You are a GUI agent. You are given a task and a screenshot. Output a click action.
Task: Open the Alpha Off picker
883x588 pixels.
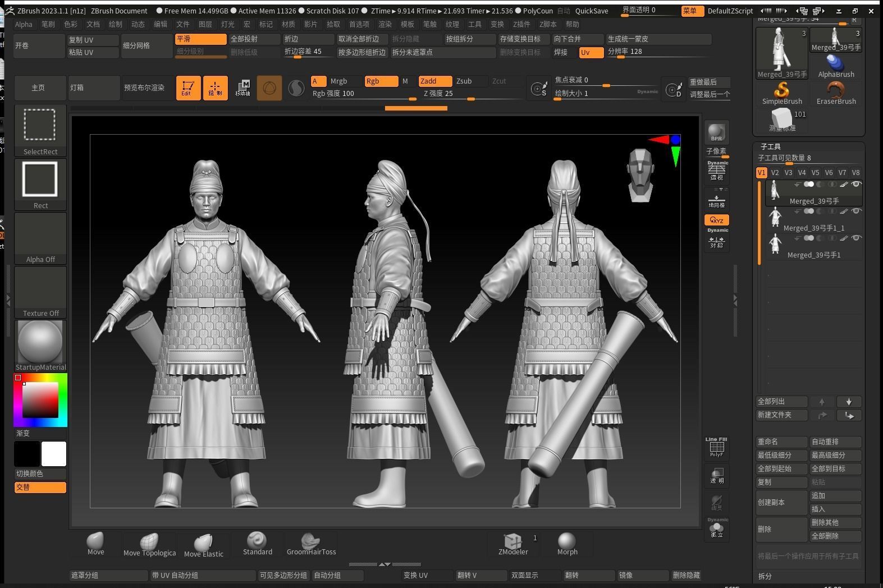point(40,238)
